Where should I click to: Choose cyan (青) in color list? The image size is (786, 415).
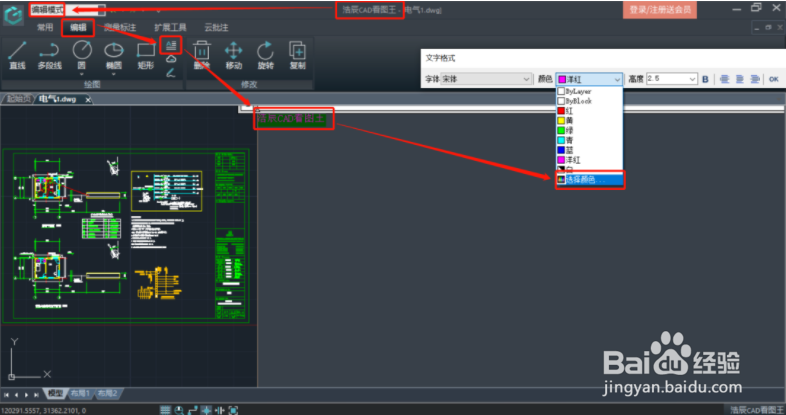coord(590,140)
